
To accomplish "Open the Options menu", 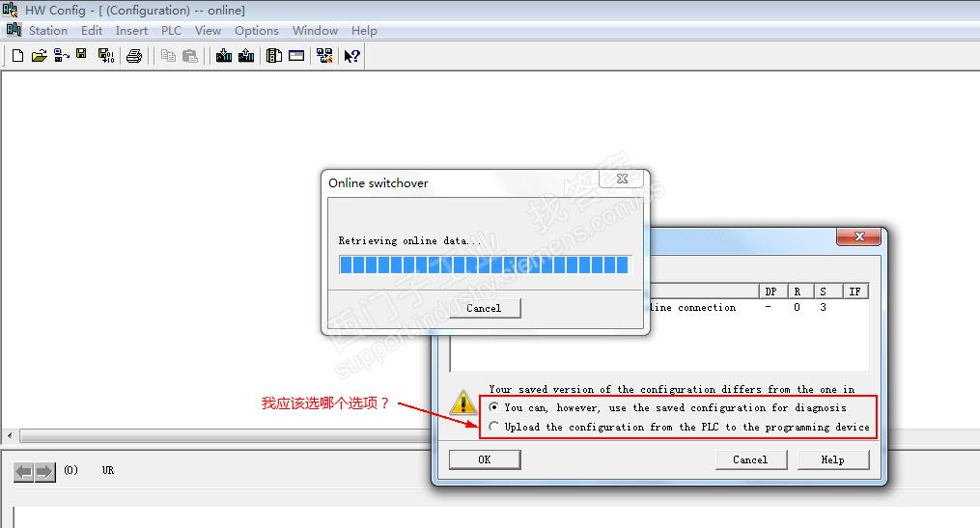I will (256, 31).
